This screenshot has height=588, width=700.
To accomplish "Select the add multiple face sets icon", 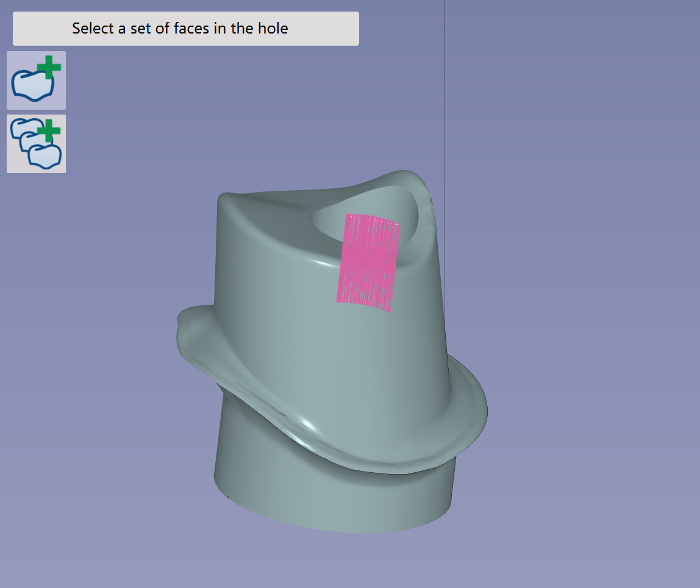I will coord(36,144).
